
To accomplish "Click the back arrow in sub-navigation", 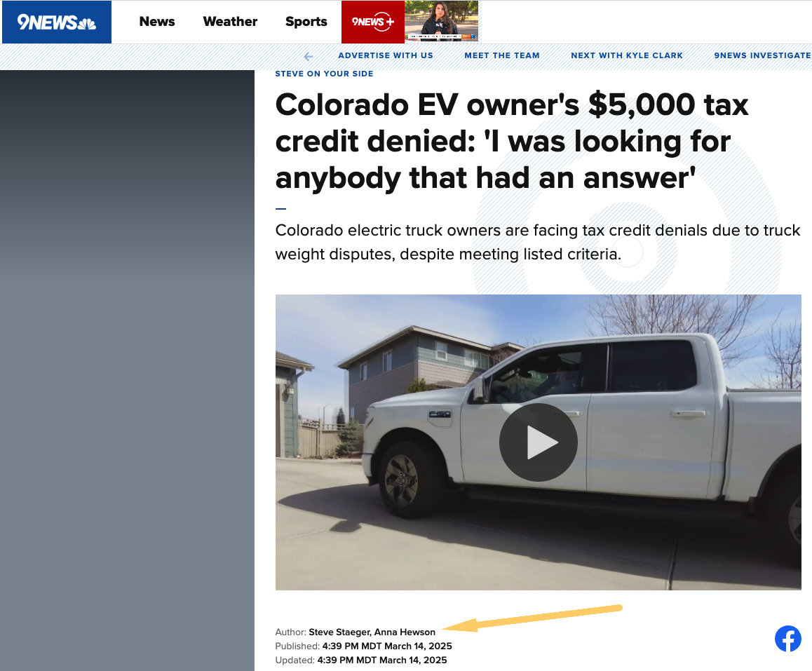I will coord(309,56).
